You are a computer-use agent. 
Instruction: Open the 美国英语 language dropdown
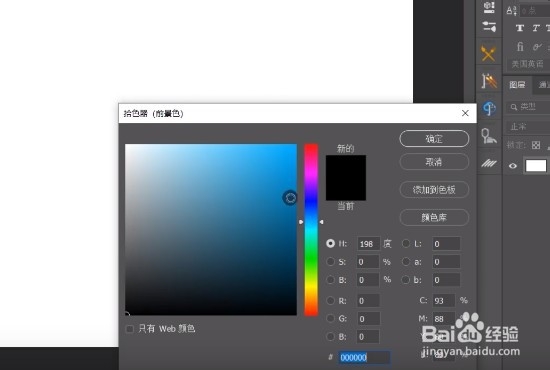pos(528,64)
